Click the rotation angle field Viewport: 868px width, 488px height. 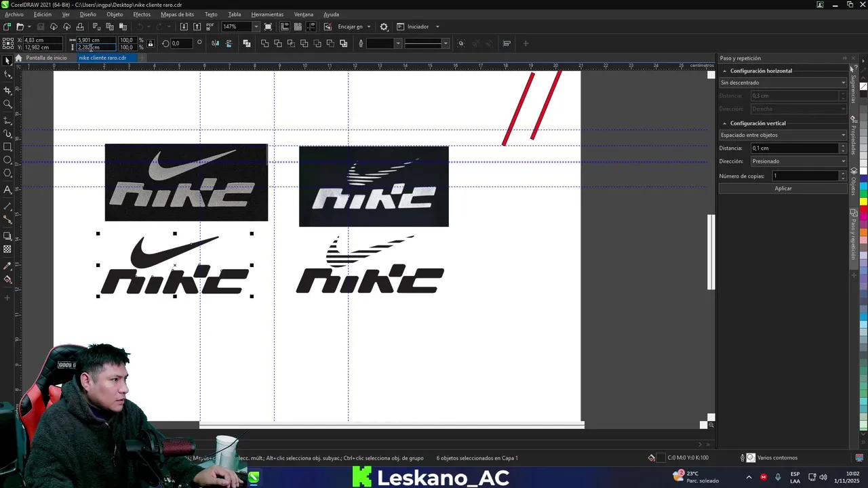(x=180, y=43)
